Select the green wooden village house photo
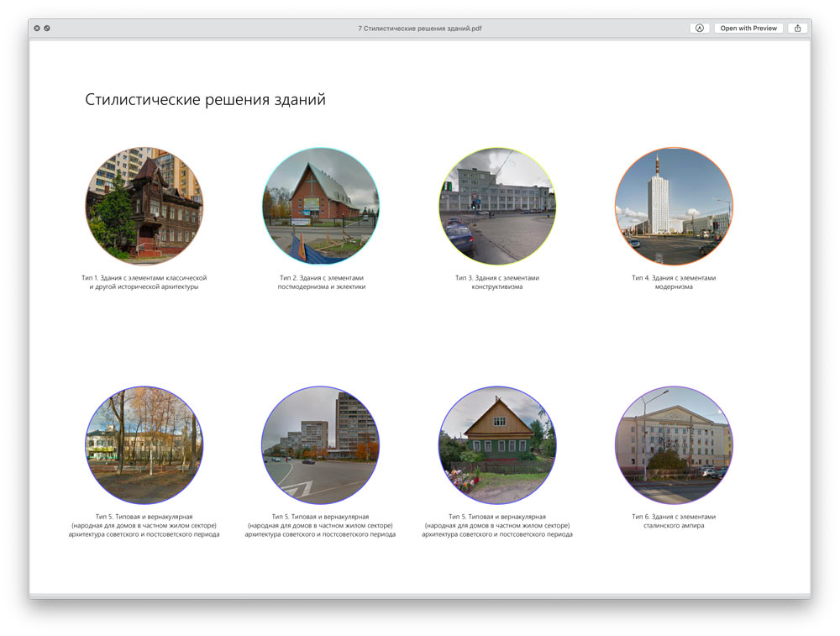 click(497, 445)
